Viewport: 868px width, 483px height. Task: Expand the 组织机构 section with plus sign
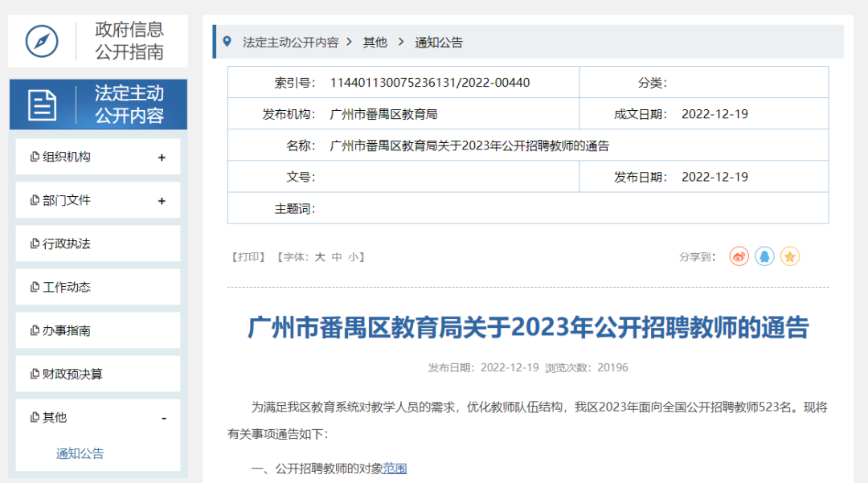[x=162, y=158]
